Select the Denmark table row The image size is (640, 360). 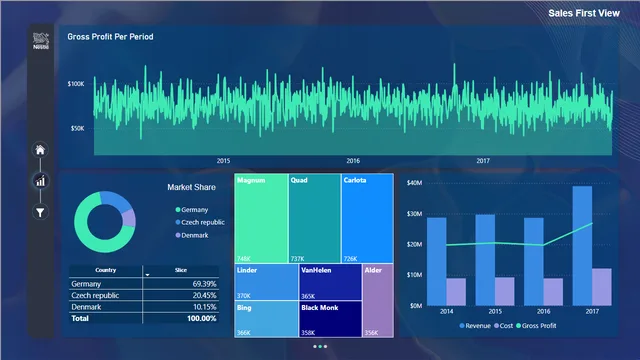pos(144,307)
